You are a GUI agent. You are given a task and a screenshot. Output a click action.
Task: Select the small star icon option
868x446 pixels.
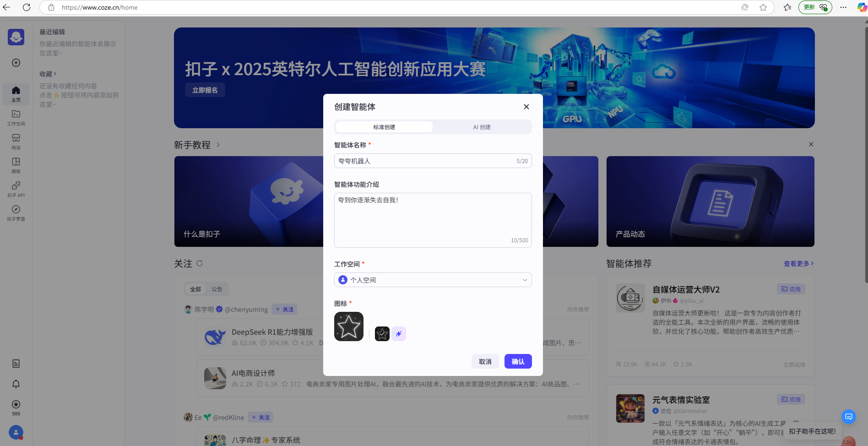[x=382, y=334]
